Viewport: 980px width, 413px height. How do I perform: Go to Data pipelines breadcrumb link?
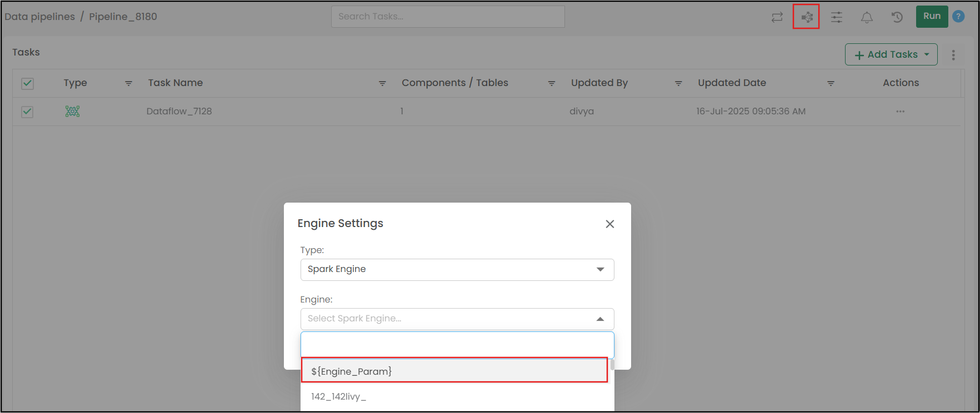[39, 17]
